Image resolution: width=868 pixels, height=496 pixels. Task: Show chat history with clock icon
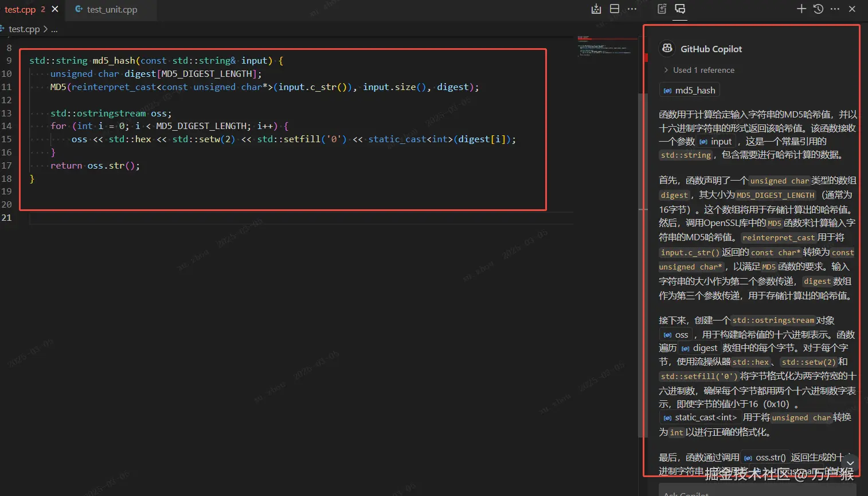click(x=818, y=9)
